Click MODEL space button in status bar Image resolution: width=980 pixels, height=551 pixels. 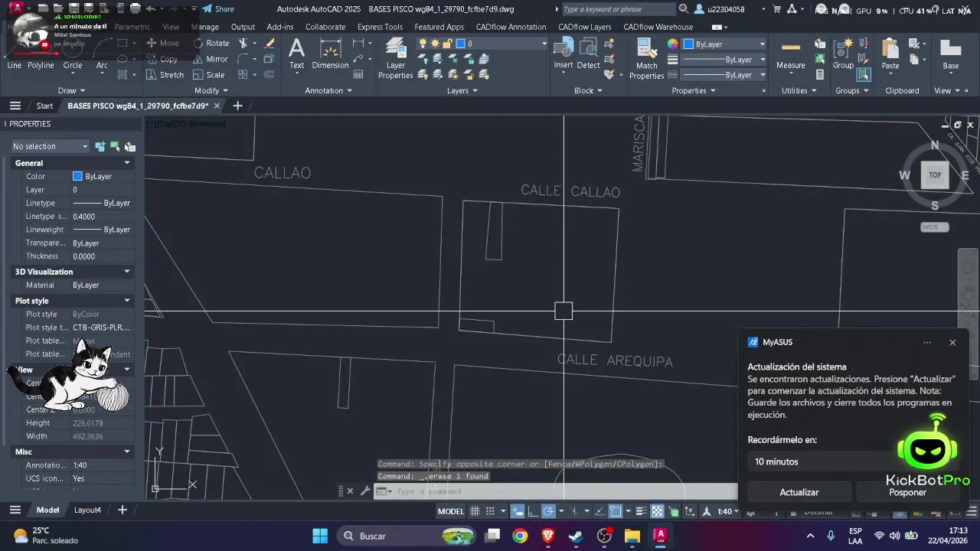(x=450, y=511)
